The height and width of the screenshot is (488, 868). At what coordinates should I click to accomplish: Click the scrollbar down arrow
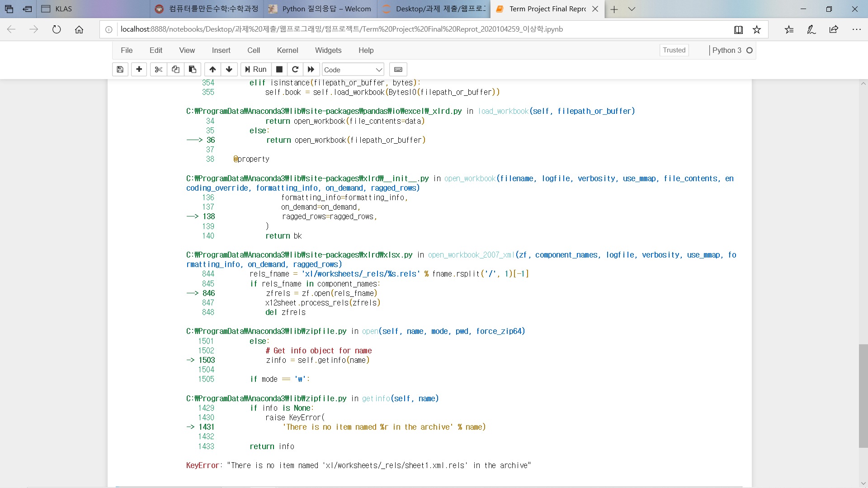pyautogui.click(x=863, y=483)
